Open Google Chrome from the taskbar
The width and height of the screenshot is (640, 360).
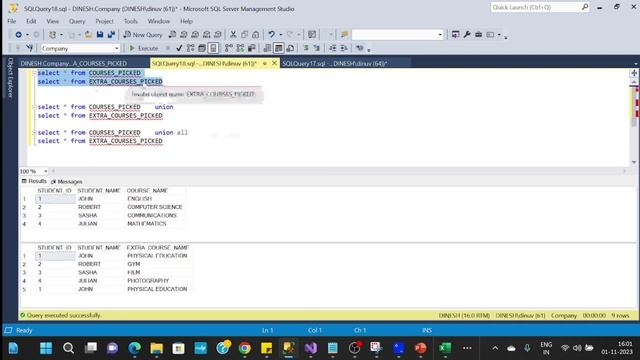[244, 348]
